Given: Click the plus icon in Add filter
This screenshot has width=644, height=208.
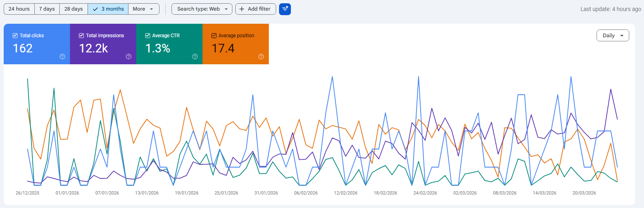Looking at the screenshot, I should coord(242,9).
